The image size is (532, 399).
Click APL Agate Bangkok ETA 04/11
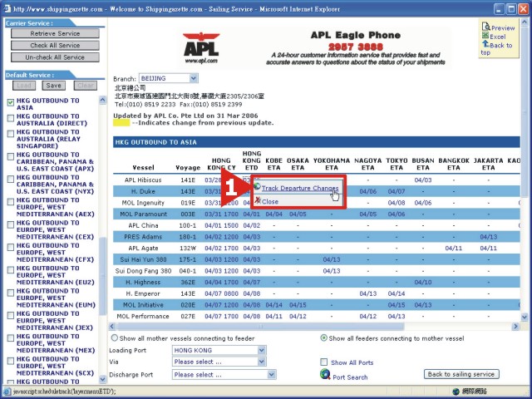click(x=453, y=248)
